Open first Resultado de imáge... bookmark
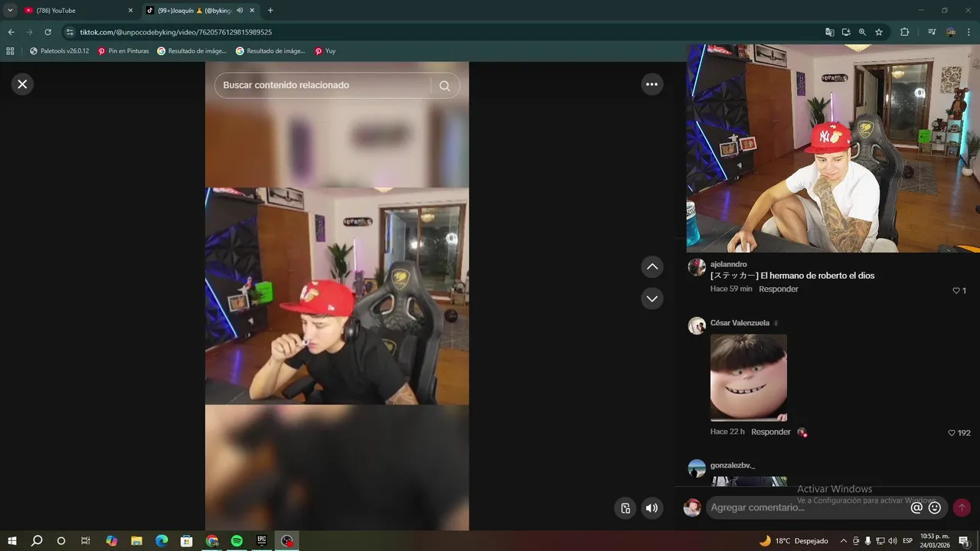Image resolution: width=980 pixels, height=551 pixels. [x=192, y=51]
